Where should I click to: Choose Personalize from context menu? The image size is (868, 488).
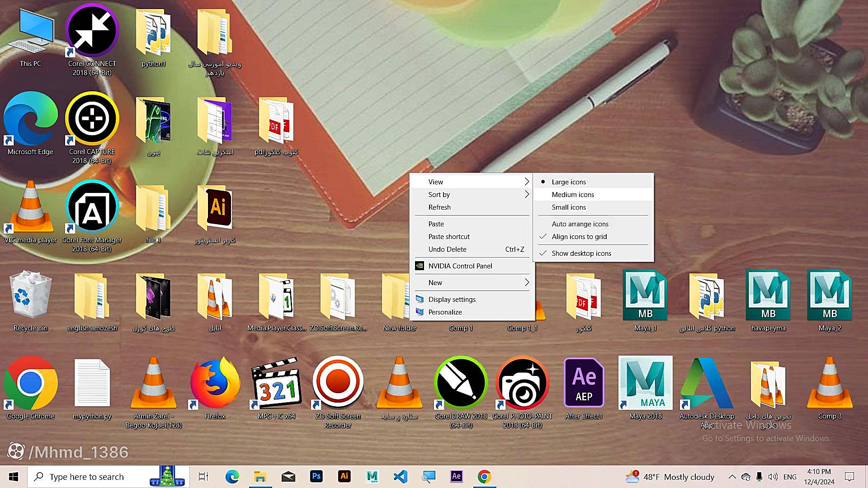click(472, 312)
